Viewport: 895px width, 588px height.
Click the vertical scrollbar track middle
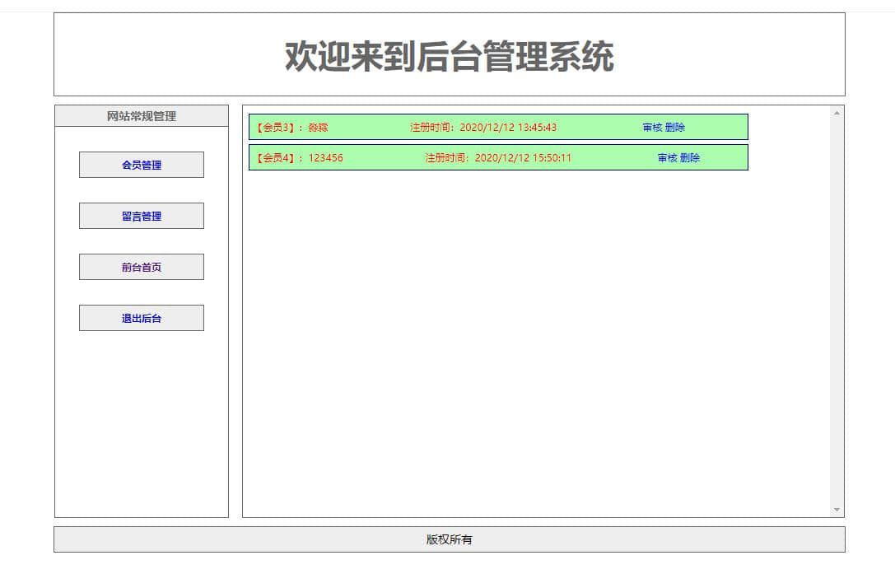click(837, 311)
